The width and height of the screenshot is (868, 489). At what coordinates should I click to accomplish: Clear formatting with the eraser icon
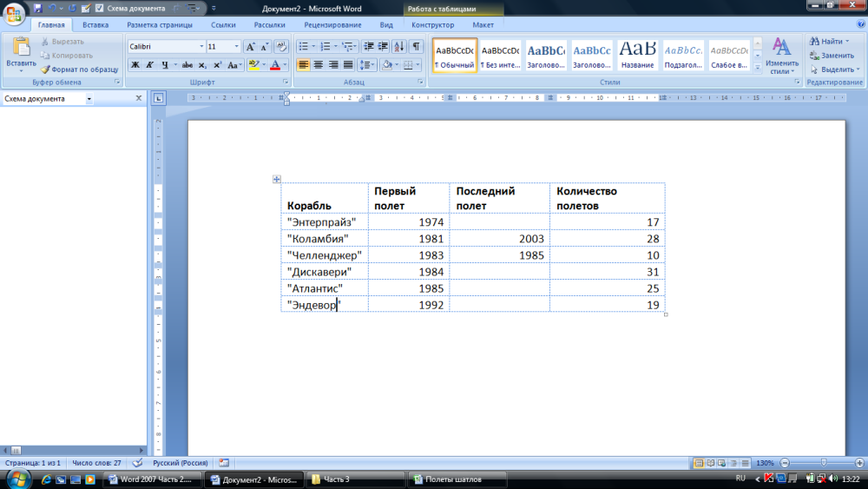(x=281, y=47)
